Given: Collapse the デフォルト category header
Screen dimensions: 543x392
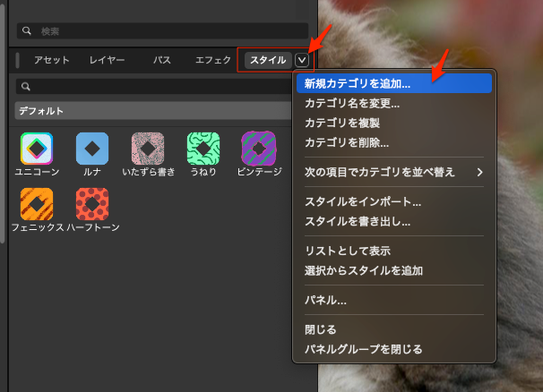Looking at the screenshot, I should (152, 111).
